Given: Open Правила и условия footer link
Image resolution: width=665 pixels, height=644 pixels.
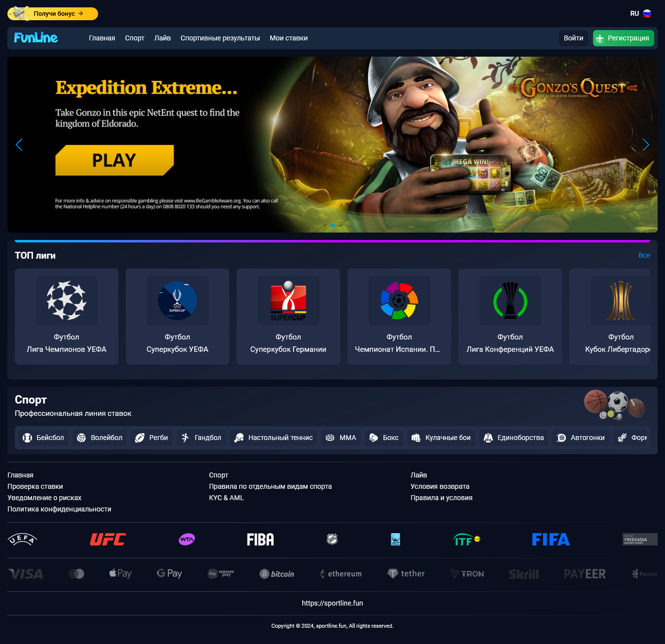Looking at the screenshot, I should [x=441, y=498].
